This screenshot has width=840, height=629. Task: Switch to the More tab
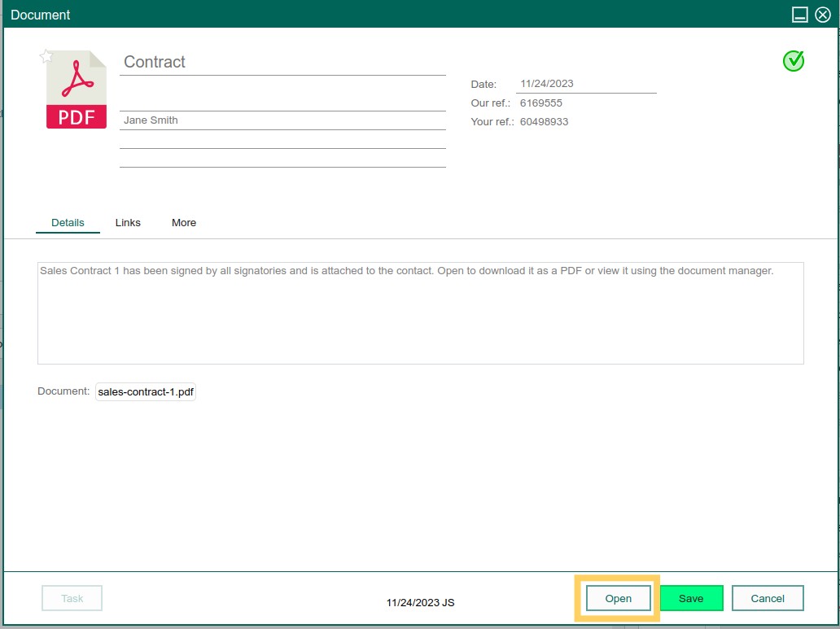(183, 222)
